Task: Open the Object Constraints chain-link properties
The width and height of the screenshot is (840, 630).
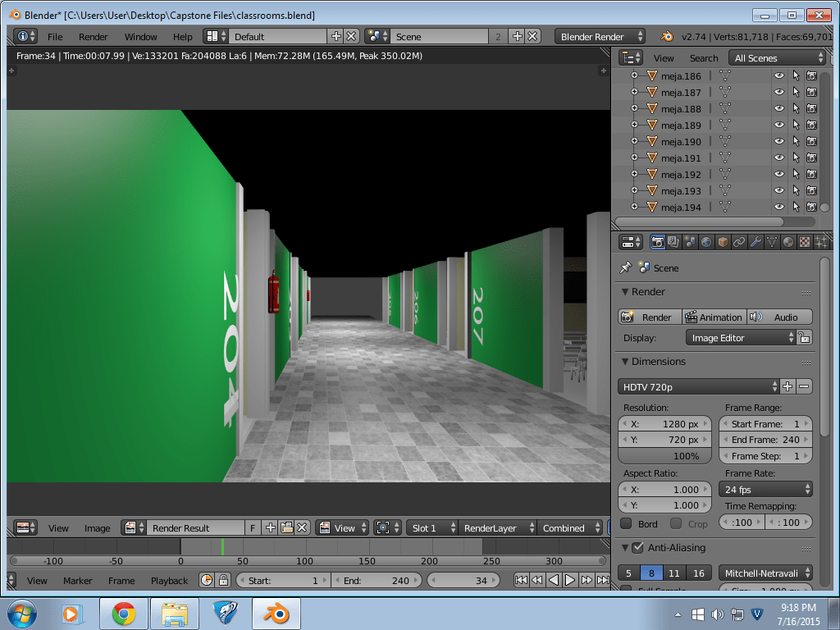Action: pyautogui.click(x=738, y=241)
